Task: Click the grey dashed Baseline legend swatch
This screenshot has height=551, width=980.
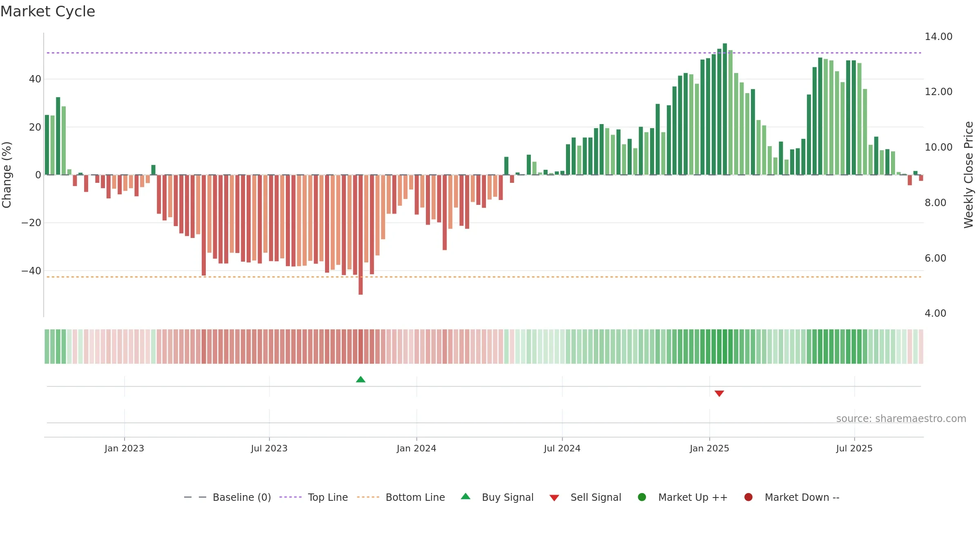Action: tap(195, 497)
